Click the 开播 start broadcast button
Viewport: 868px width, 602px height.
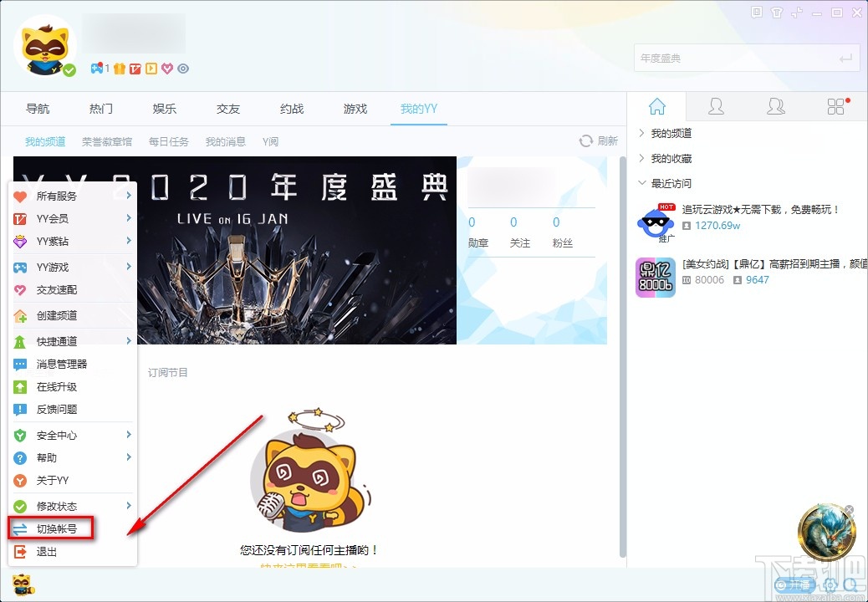pos(795,584)
